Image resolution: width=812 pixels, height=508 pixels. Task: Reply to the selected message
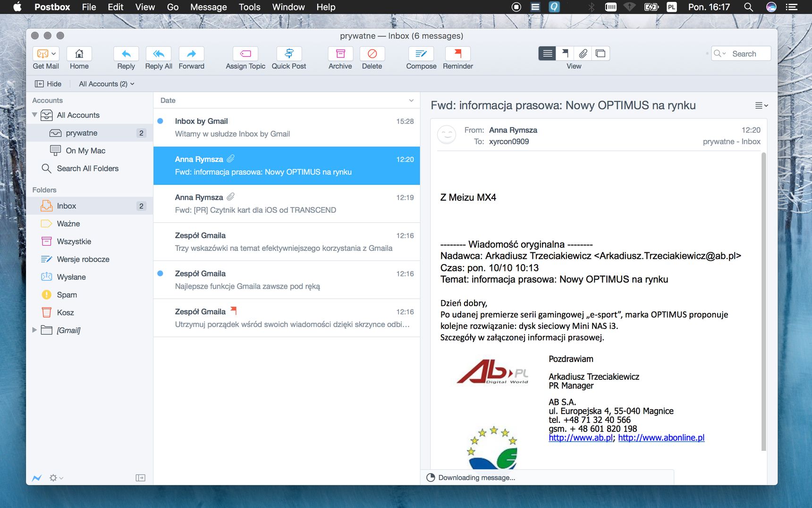coord(126,53)
